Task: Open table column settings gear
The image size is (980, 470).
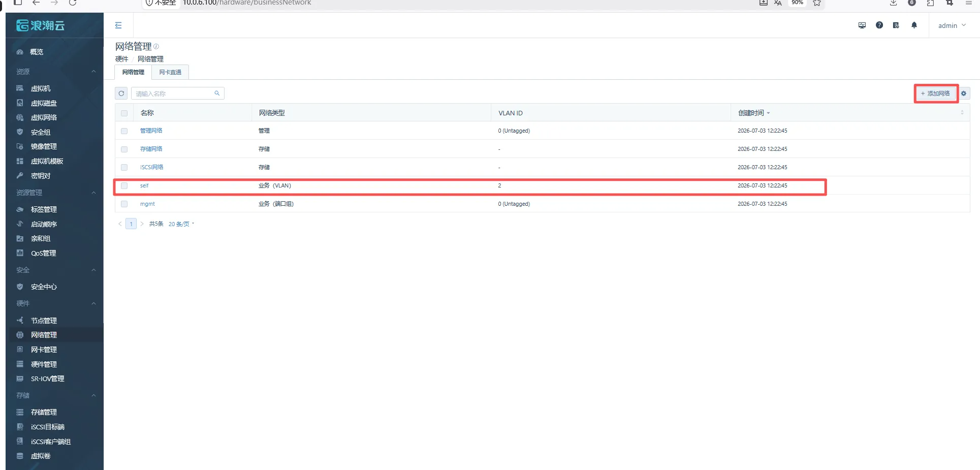Action: (964, 93)
